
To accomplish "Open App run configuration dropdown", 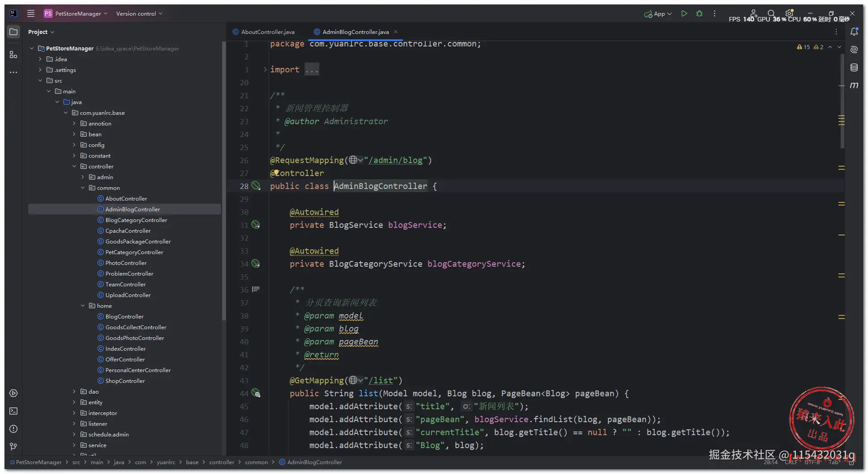I will tap(658, 13).
